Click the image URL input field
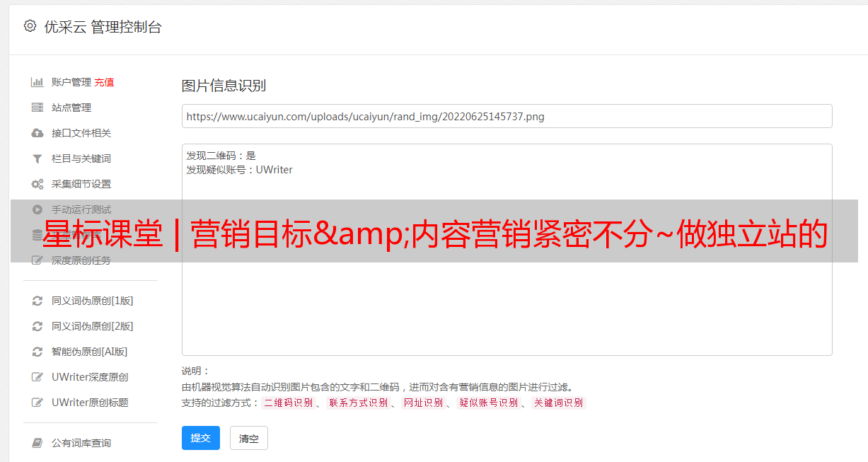Screen dimensions: 868x462 point(507,116)
